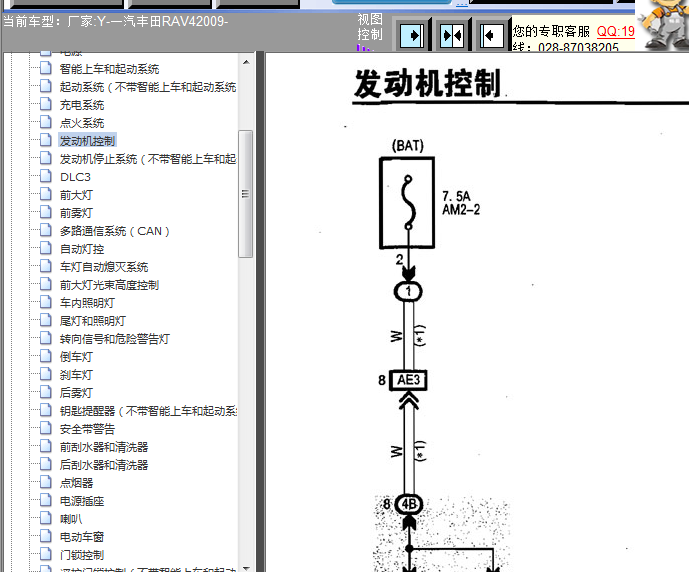Open 智能上车和起动系统 tree item
This screenshot has height=572, width=689.
[109, 69]
